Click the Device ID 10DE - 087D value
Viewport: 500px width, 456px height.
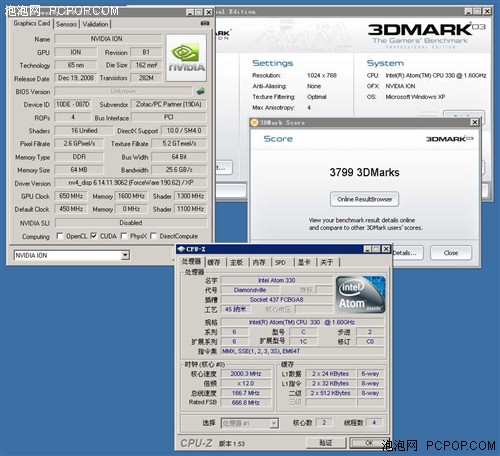click(73, 104)
